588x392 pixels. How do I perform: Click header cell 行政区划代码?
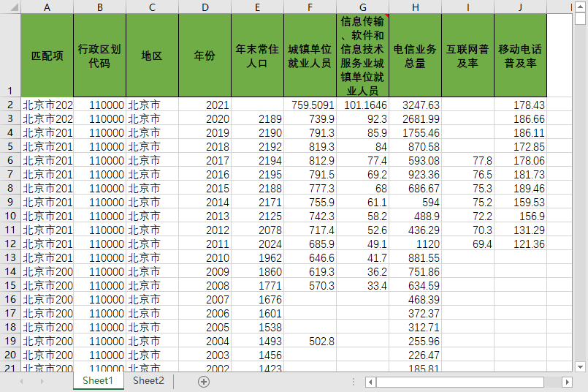99,56
